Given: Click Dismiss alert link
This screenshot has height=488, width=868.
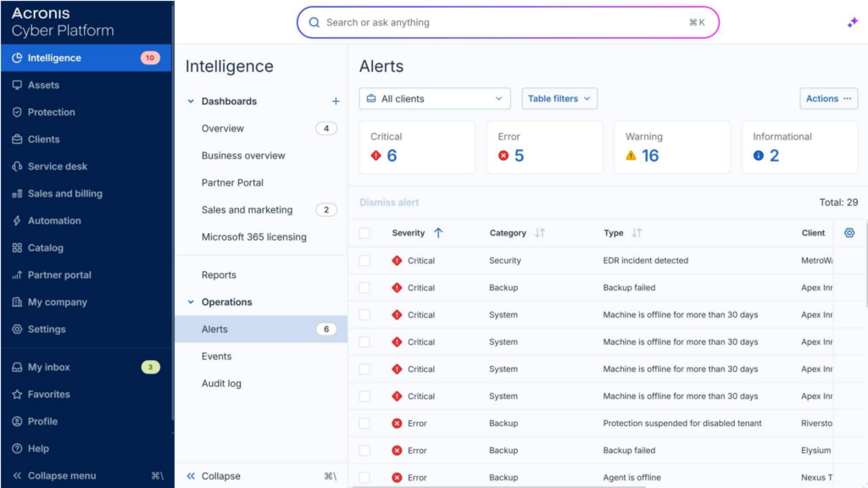Looking at the screenshot, I should coord(389,202).
